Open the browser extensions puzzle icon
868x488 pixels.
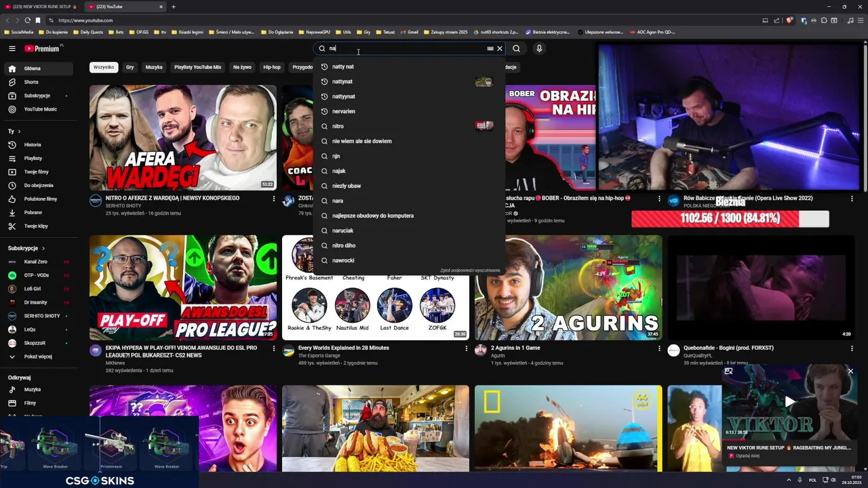pos(824,20)
